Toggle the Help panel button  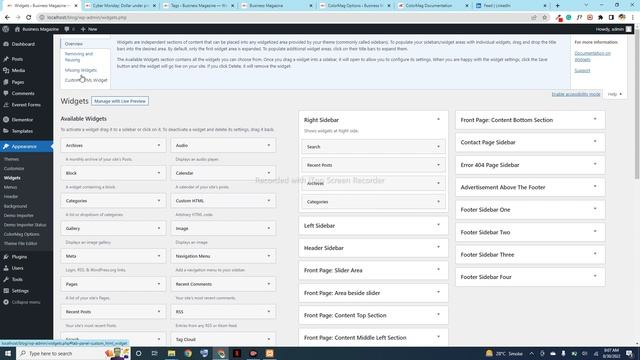point(615,94)
